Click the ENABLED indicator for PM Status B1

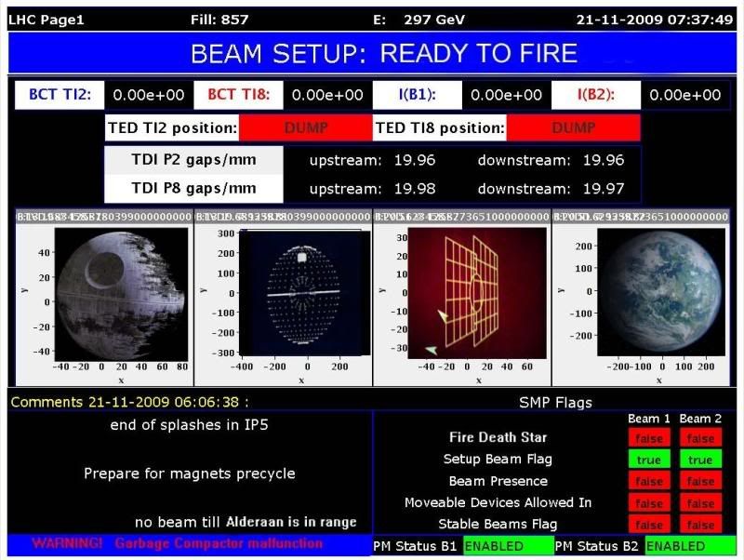click(x=508, y=546)
